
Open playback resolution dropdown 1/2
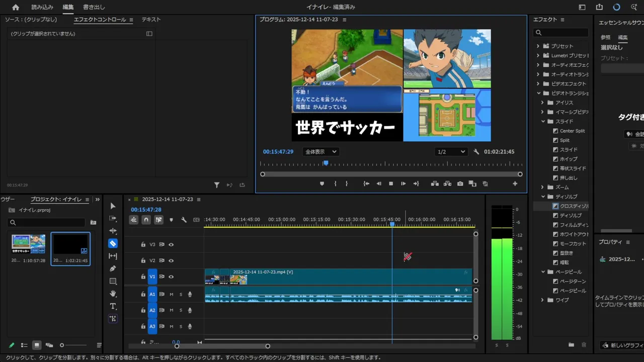pyautogui.click(x=451, y=152)
